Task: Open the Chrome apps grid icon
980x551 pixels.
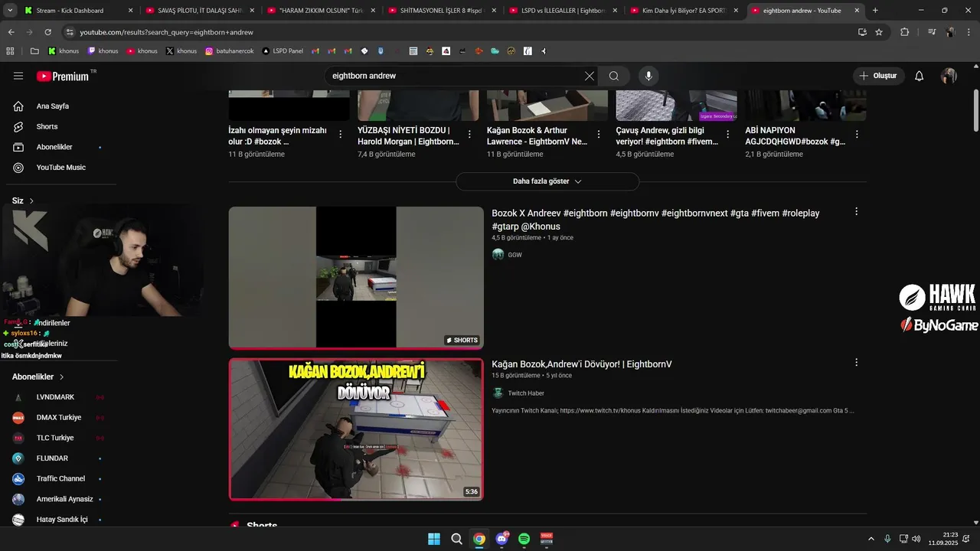Action: [11, 51]
